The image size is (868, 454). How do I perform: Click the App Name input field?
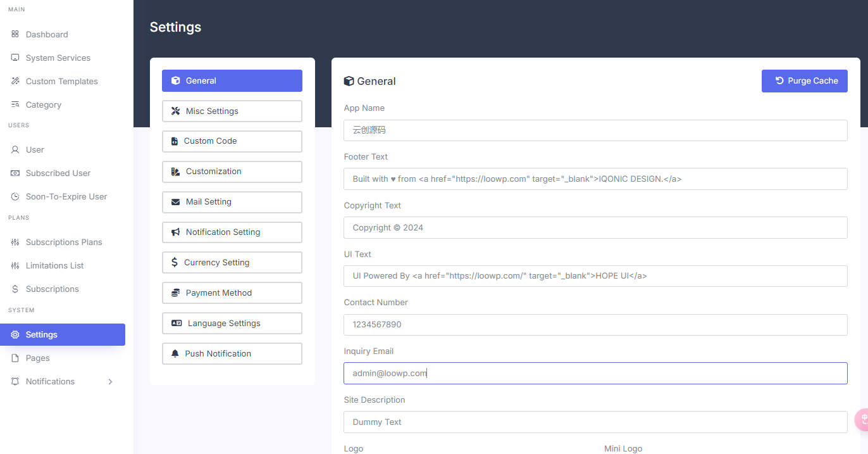coord(595,130)
